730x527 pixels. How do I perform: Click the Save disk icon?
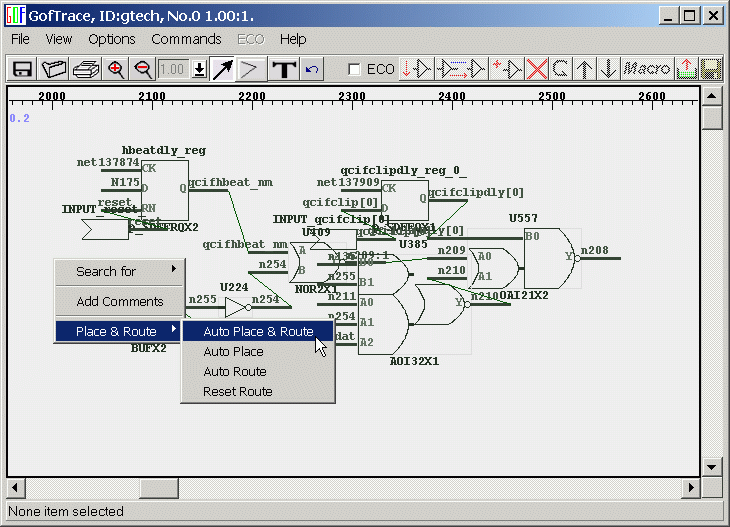(x=22, y=69)
